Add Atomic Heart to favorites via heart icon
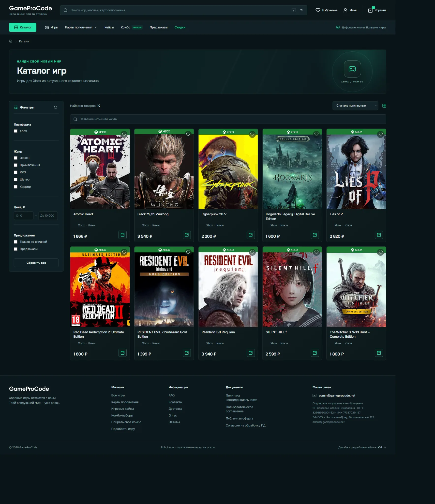Viewport: 435px width, 504px height. point(124,134)
